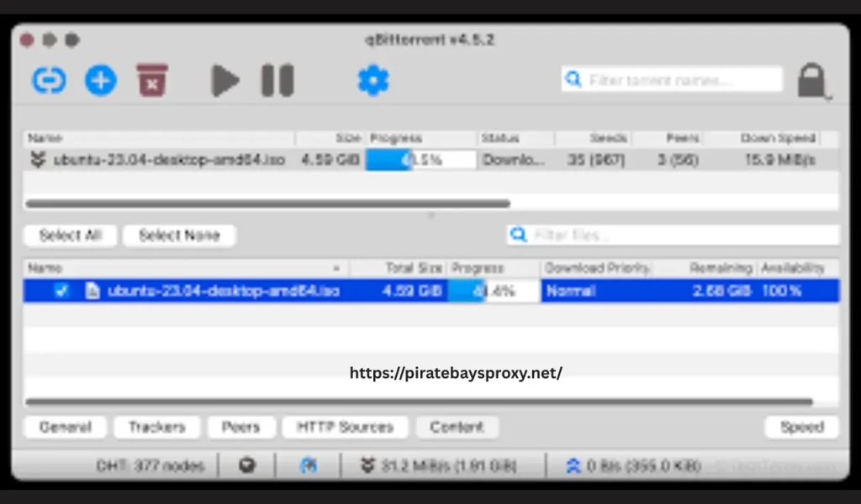The width and height of the screenshot is (861, 504).
Task: Click the magnifier icon in torrent filter
Action: click(x=573, y=80)
